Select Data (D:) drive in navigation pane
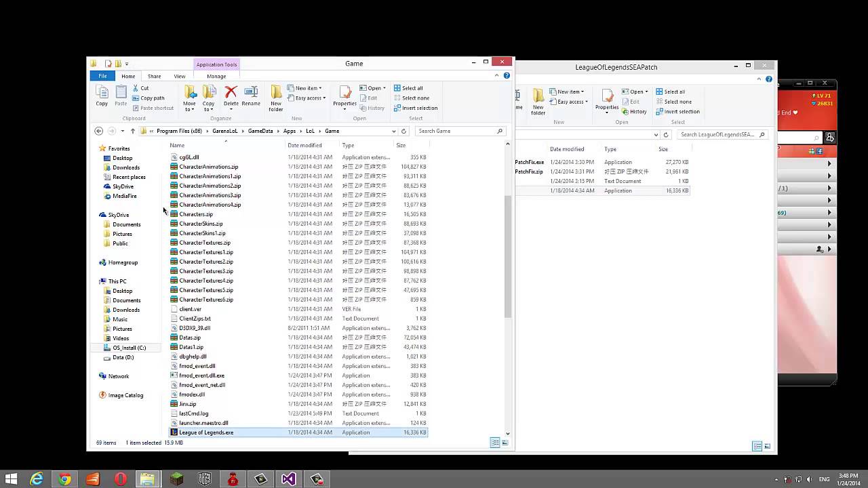The height and width of the screenshot is (488, 868). point(123,357)
